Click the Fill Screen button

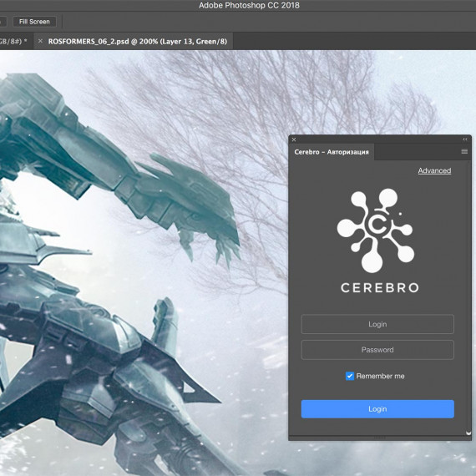34,22
